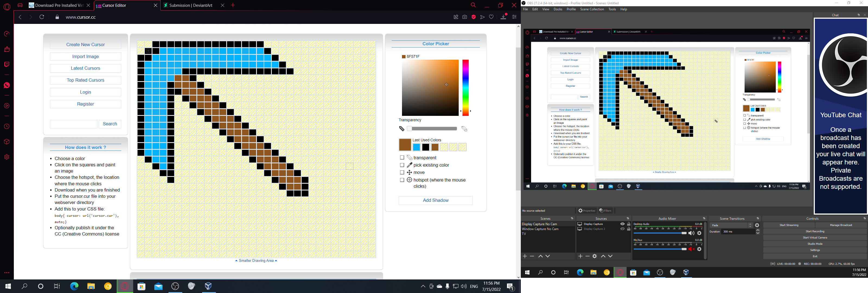Unmute the Mic/Aux audio speaker icon

(691, 249)
